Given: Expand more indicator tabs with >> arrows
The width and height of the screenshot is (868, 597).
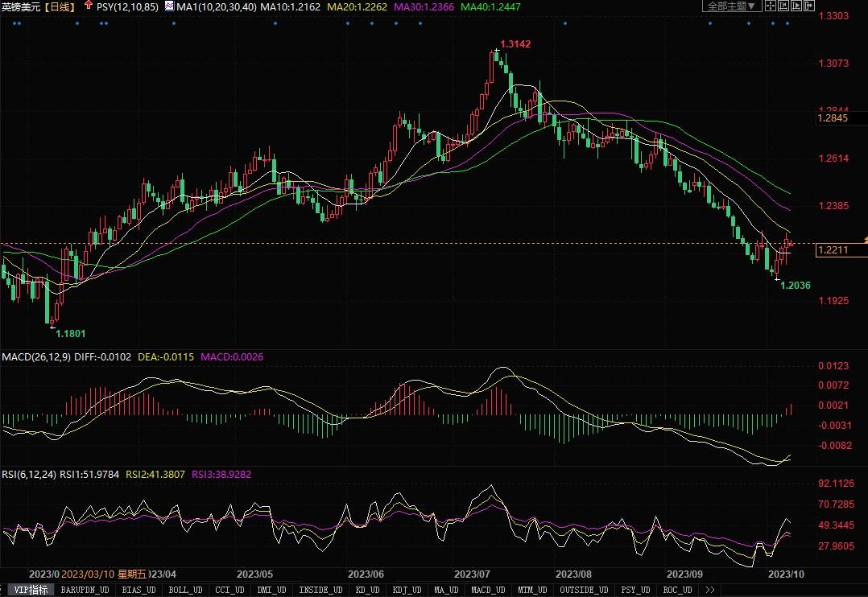Looking at the screenshot, I should coord(709,590).
